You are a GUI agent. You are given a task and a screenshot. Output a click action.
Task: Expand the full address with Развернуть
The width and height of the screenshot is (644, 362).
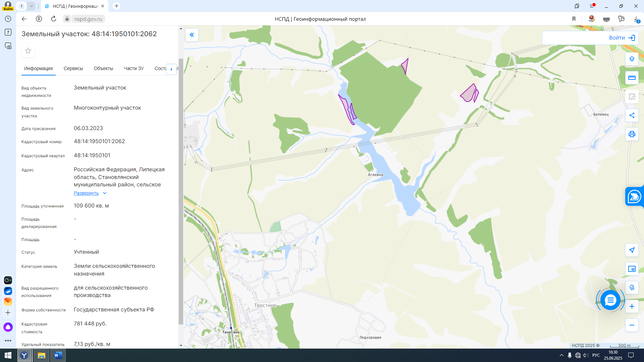pyautogui.click(x=86, y=193)
